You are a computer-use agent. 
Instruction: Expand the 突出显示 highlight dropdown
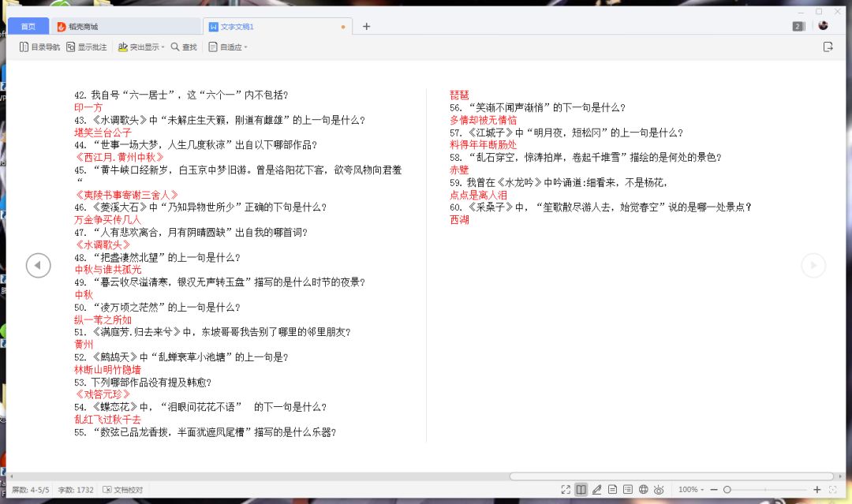click(141, 47)
